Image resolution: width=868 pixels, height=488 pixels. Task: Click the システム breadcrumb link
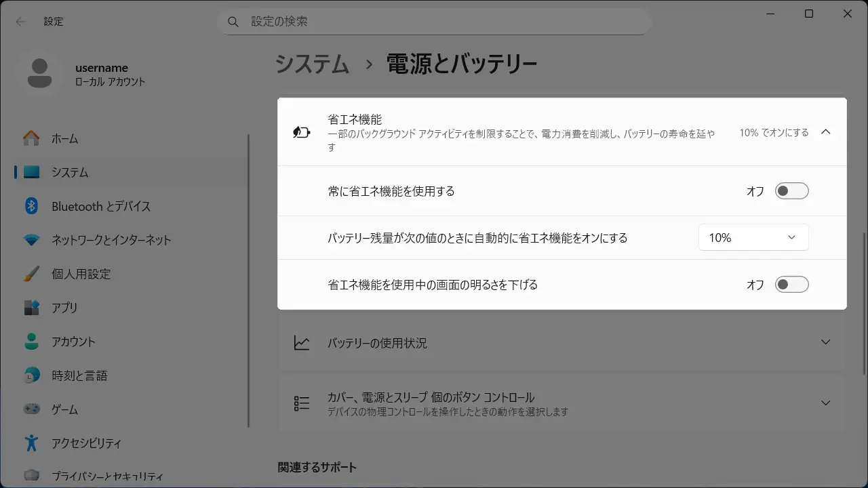[313, 64]
